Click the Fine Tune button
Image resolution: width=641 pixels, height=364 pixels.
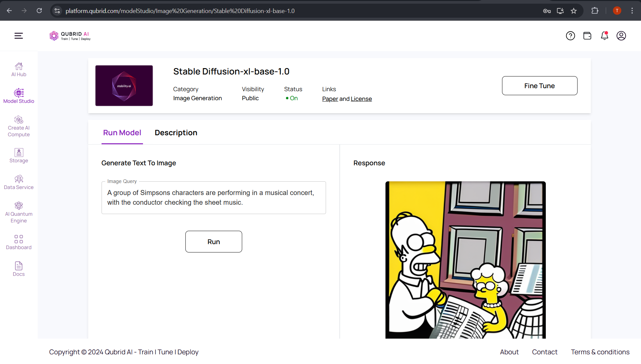(x=539, y=85)
